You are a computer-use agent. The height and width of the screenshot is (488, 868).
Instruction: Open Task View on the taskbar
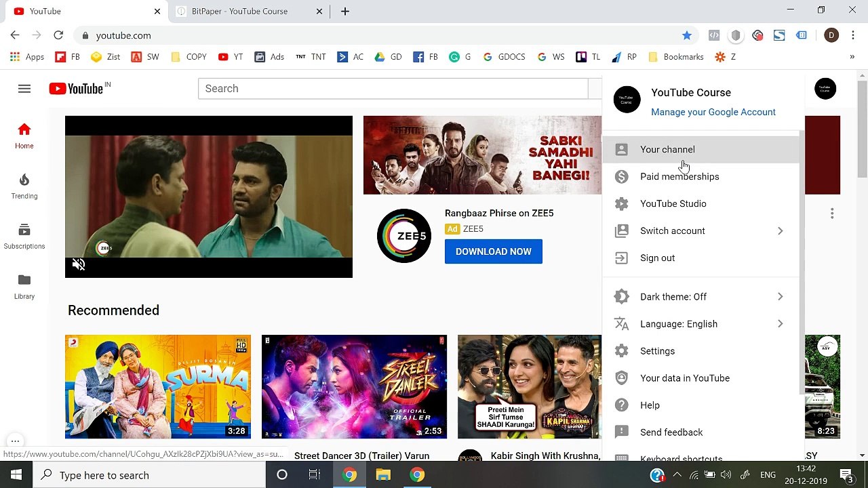(314, 475)
